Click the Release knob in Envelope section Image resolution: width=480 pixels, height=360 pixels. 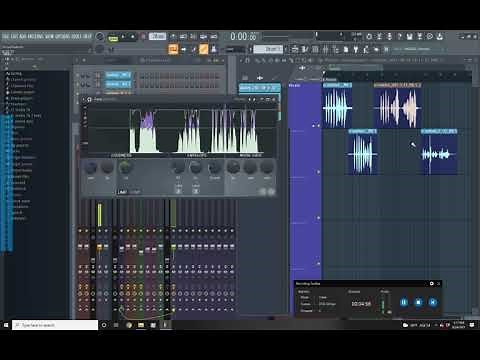pos(195,167)
